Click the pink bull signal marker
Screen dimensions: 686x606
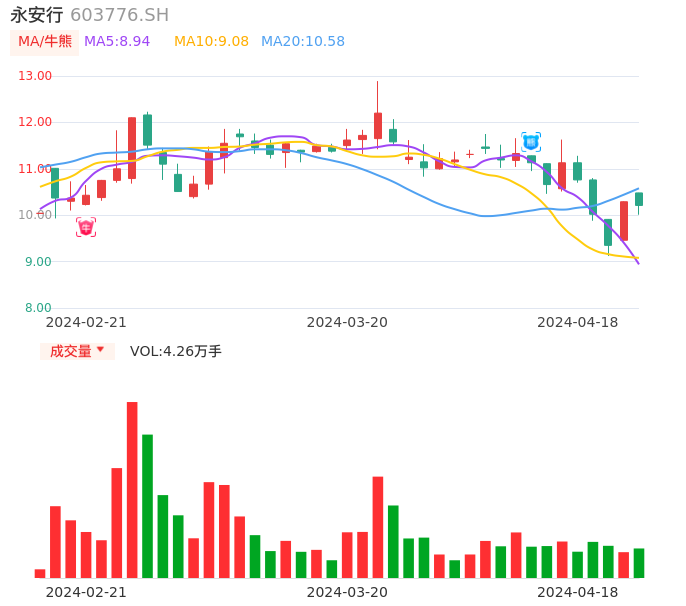pos(86,228)
